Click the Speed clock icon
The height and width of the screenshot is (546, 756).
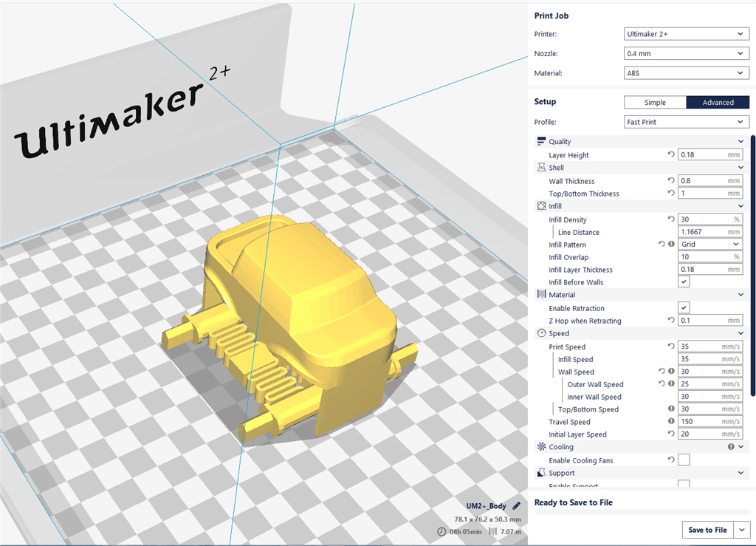click(541, 333)
